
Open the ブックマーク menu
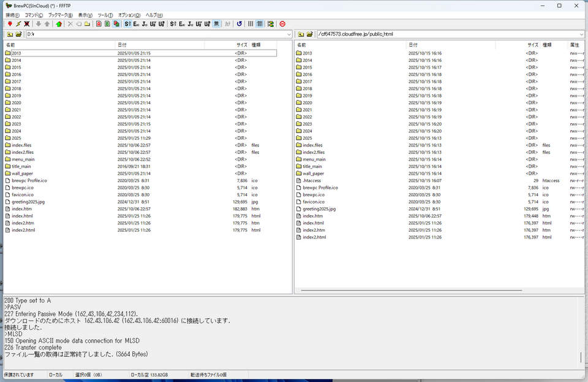60,15
